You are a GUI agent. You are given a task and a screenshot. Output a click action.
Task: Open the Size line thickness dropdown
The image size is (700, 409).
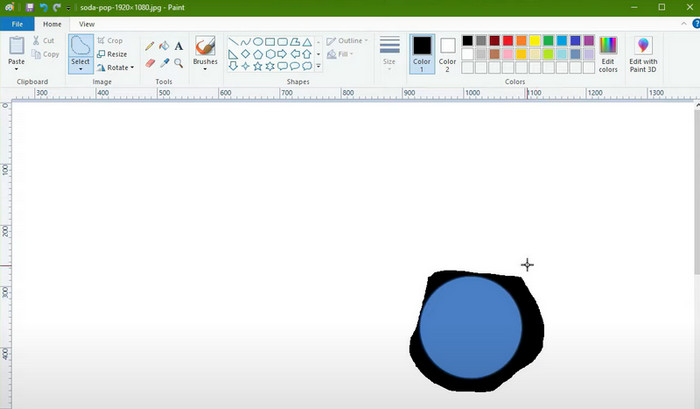tap(389, 53)
